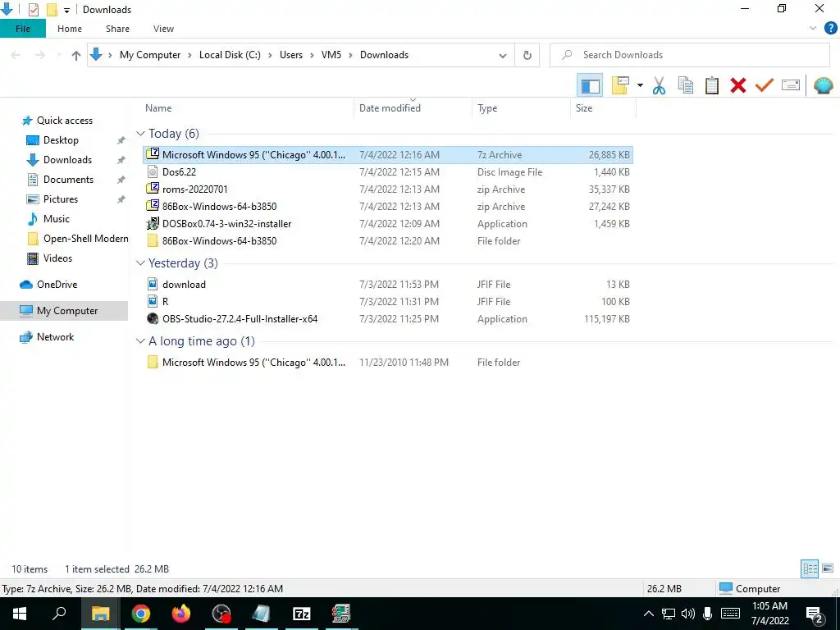
Task: Open Google Chrome from the taskbar
Action: pyautogui.click(x=140, y=614)
